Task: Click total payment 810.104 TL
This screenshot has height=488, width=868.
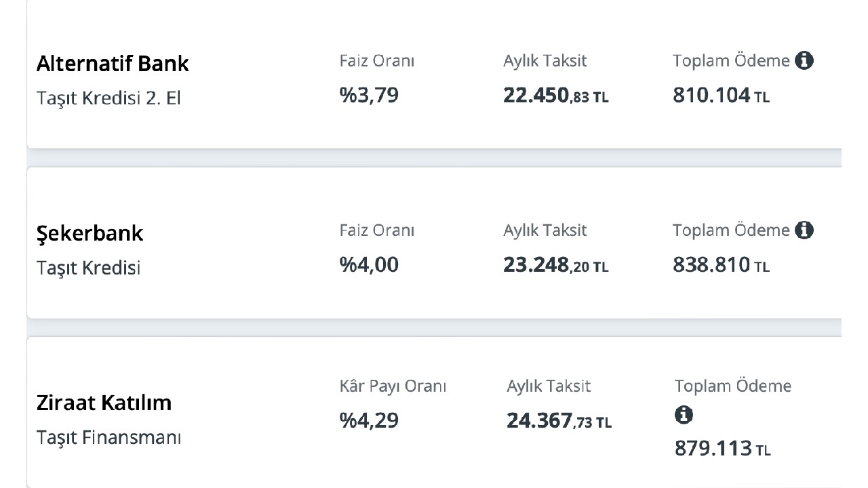Action: (x=722, y=96)
